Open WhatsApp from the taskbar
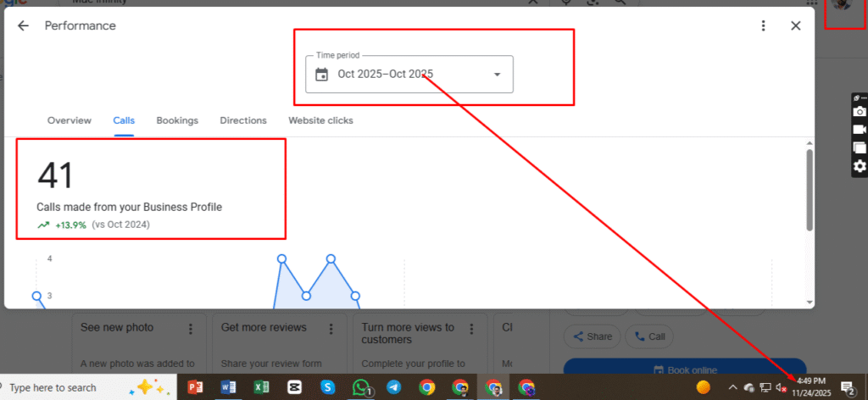This screenshot has width=868, height=400. click(x=361, y=387)
